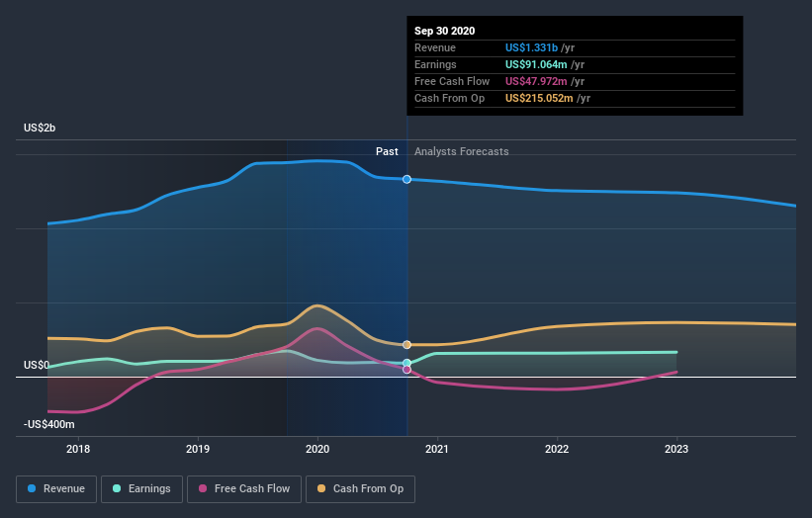Click the -US$400m y-axis label
The image size is (812, 518).
point(49,424)
